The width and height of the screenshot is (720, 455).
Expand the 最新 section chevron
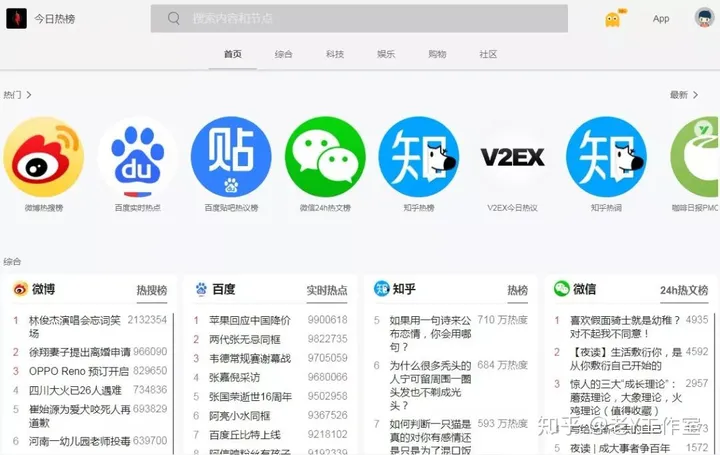(x=695, y=95)
